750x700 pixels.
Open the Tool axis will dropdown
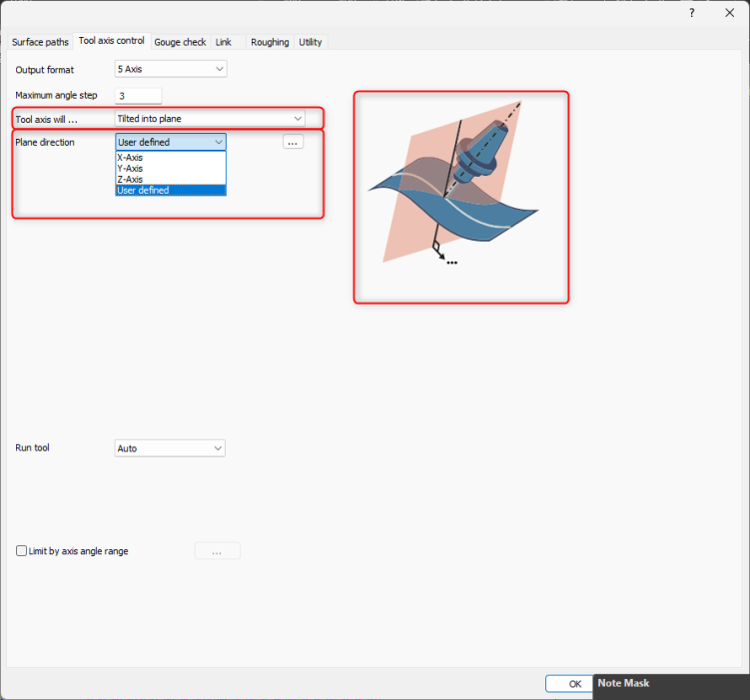click(x=210, y=119)
